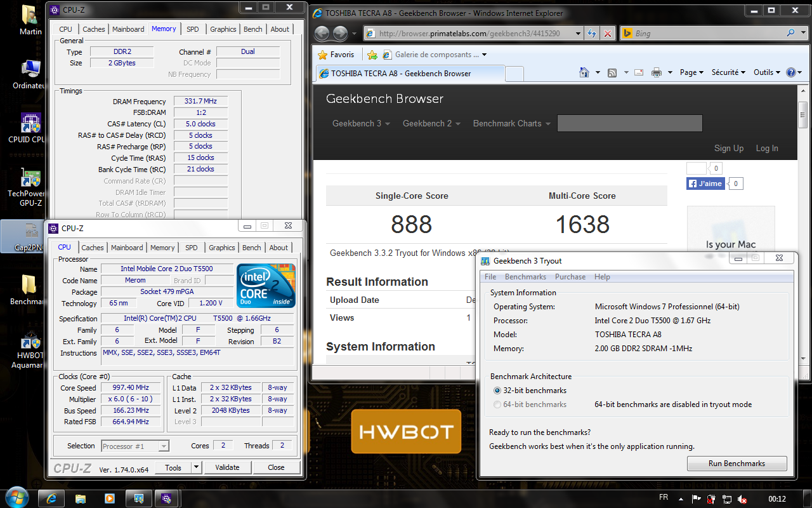Go back in Internet Explorer

point(322,34)
